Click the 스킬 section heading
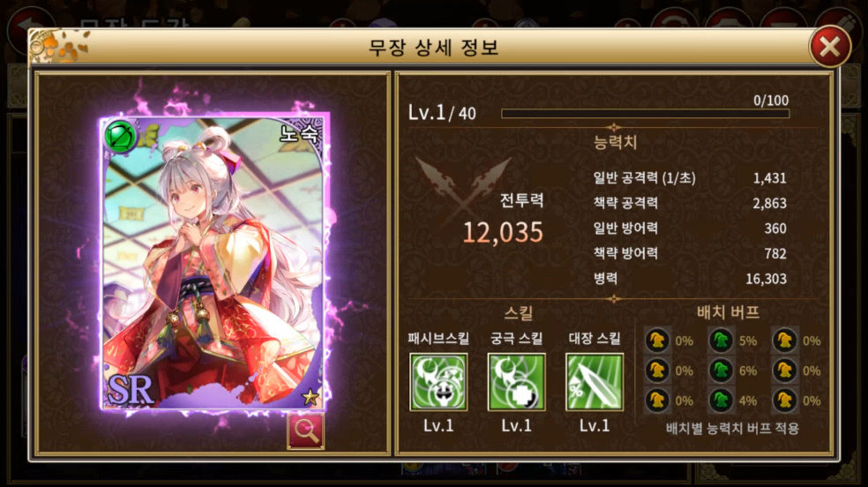This screenshot has width=868, height=487. pyautogui.click(x=518, y=313)
